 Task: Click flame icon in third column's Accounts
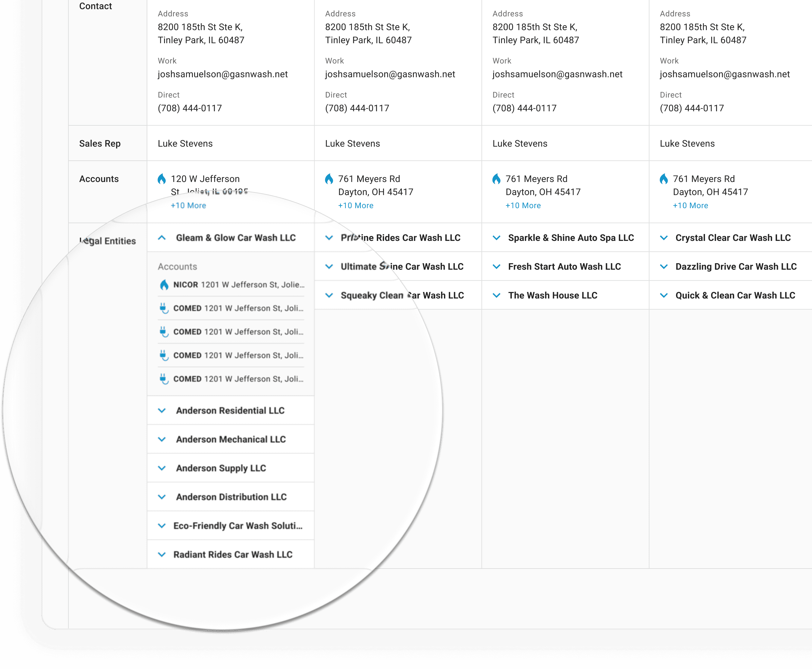click(496, 179)
